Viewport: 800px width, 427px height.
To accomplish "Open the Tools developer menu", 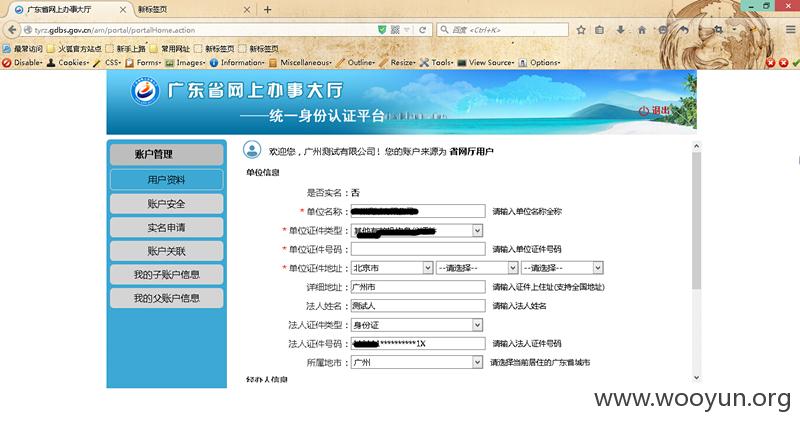I will tap(437, 63).
